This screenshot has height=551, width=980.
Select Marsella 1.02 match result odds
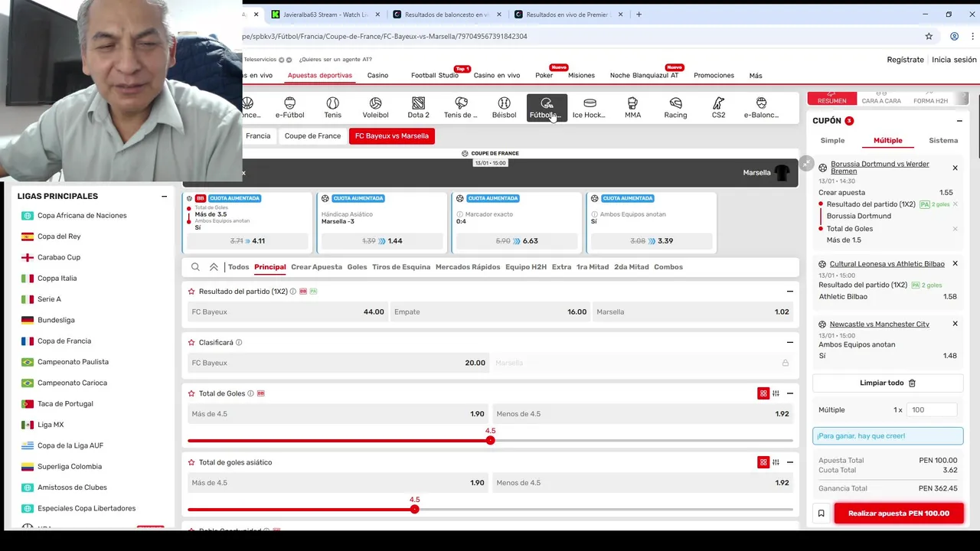coord(692,311)
